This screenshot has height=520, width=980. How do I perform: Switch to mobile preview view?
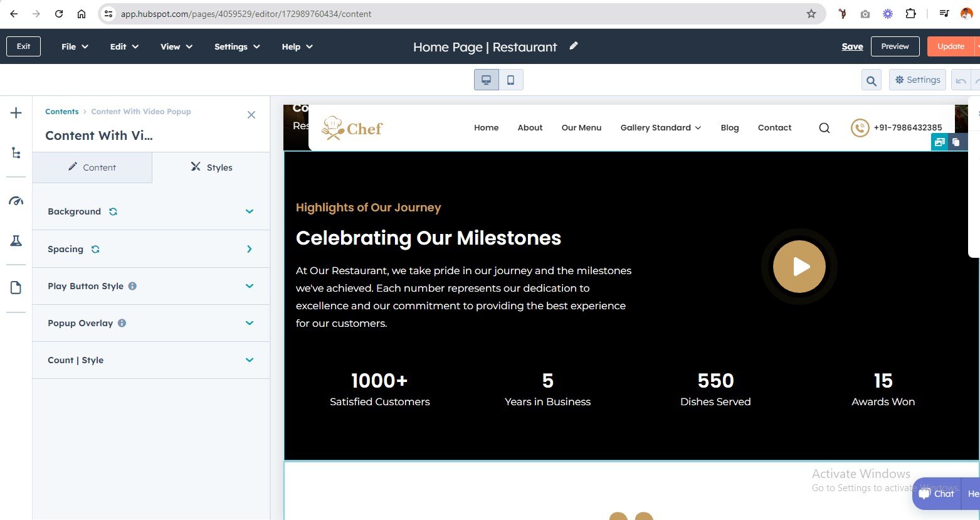point(510,80)
